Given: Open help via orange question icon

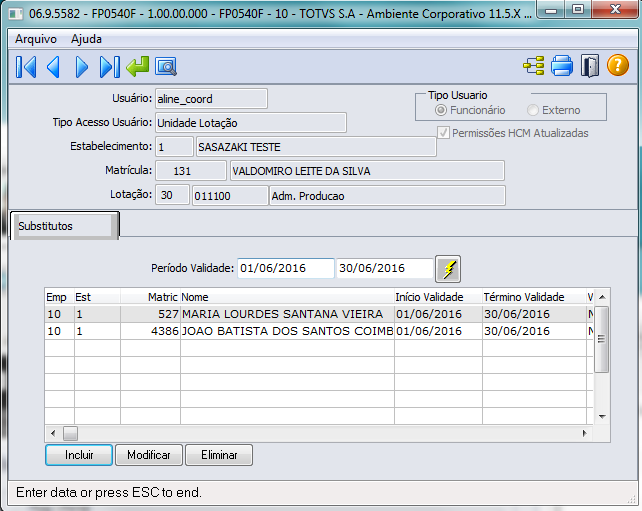Looking at the screenshot, I should click(x=617, y=66).
